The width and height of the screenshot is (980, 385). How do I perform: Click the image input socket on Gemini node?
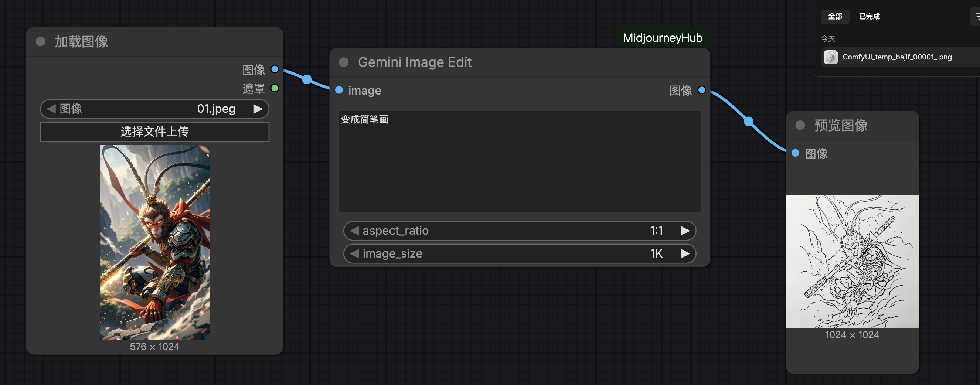click(339, 90)
